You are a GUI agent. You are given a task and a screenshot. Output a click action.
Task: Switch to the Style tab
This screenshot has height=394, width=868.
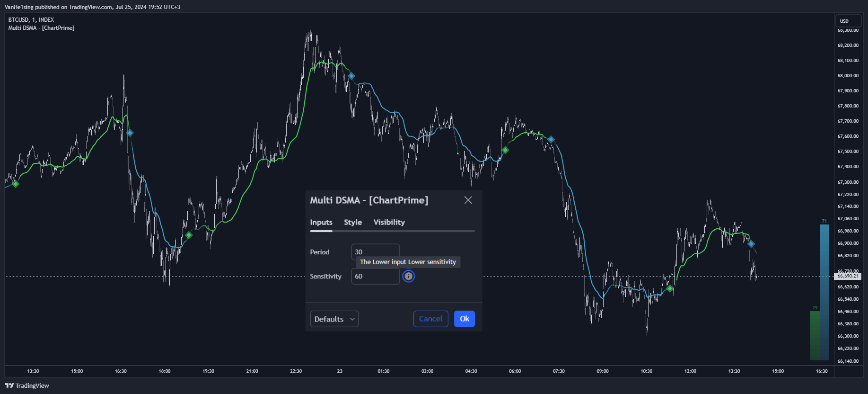pos(353,222)
